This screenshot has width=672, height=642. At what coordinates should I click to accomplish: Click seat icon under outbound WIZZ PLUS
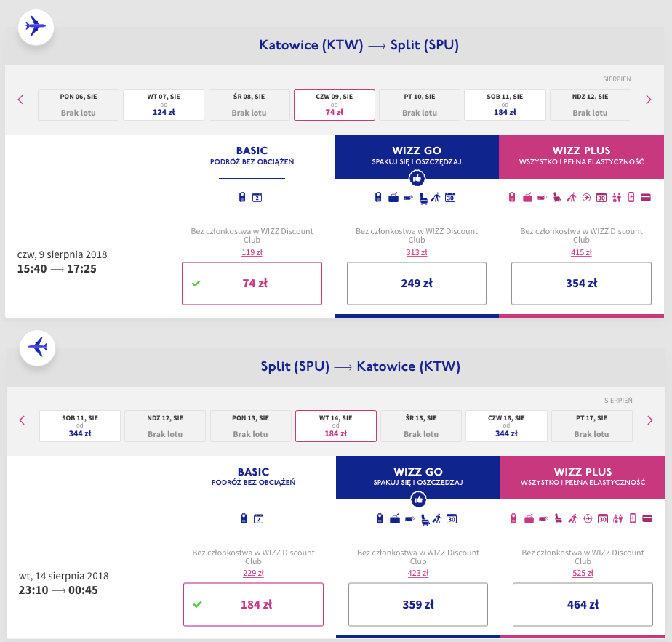coord(556,198)
